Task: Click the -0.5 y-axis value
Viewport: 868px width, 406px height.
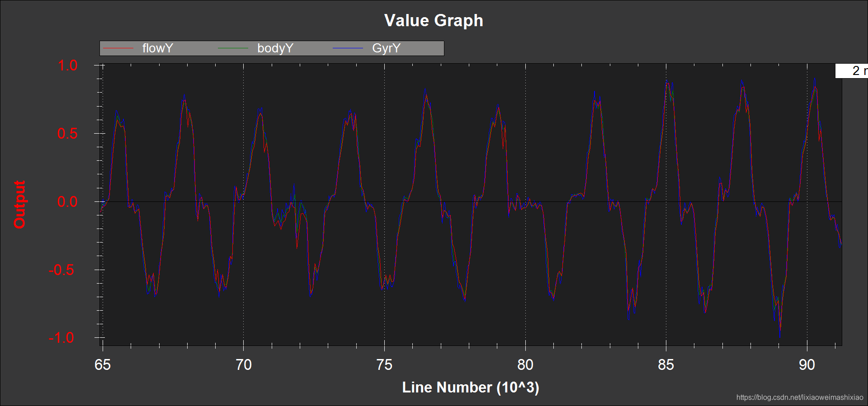Action: (61, 270)
